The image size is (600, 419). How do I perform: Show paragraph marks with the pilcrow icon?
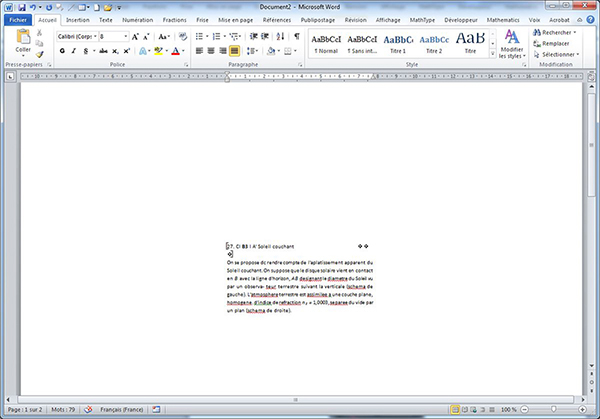[297, 36]
